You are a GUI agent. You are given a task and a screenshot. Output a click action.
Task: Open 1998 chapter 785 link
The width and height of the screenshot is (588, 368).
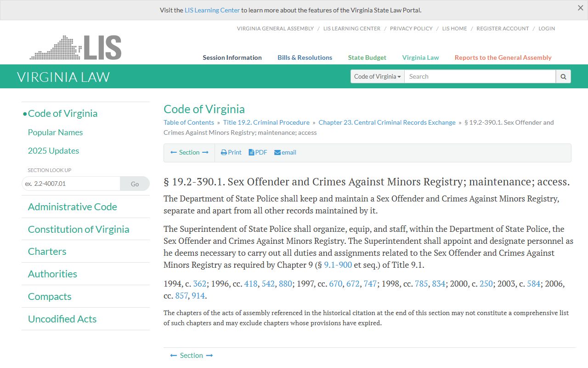421,283
